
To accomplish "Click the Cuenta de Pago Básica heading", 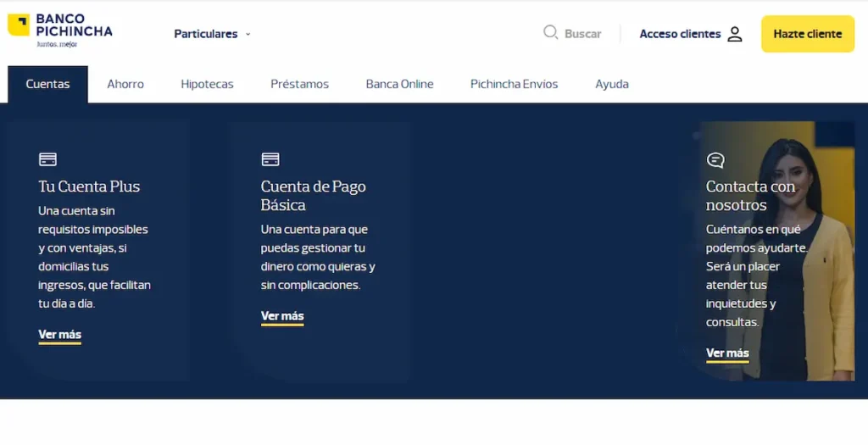I will (314, 196).
